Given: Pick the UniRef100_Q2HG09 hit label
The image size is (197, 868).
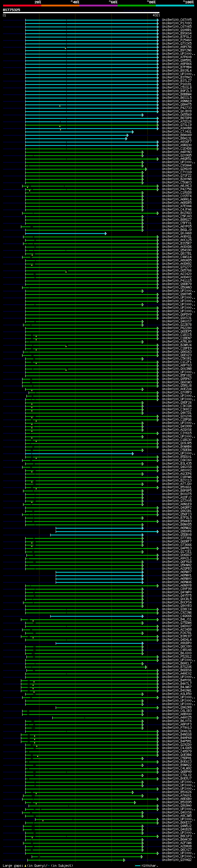Looking at the screenshot, I should 177,169.
